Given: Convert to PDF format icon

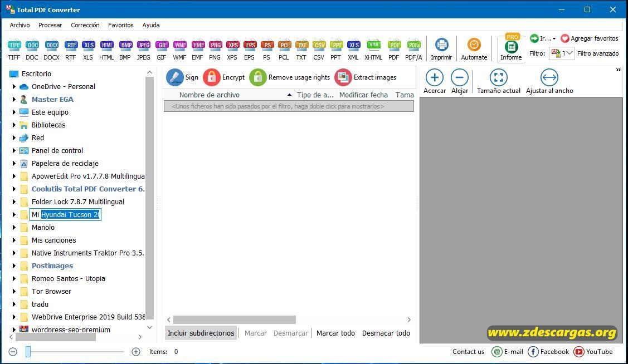Looking at the screenshot, I should (x=394, y=50).
